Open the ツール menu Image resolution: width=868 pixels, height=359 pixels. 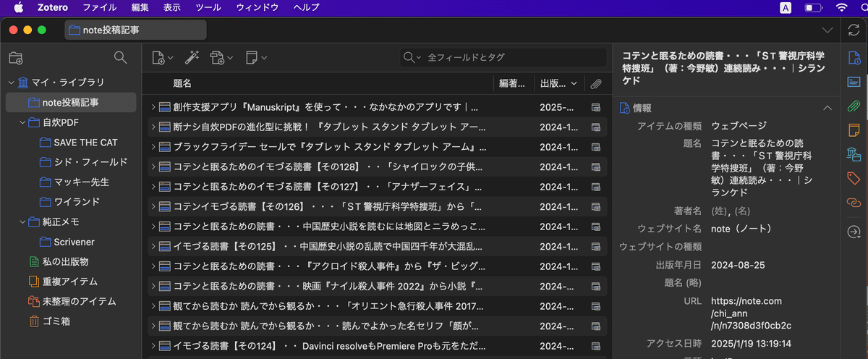click(208, 7)
